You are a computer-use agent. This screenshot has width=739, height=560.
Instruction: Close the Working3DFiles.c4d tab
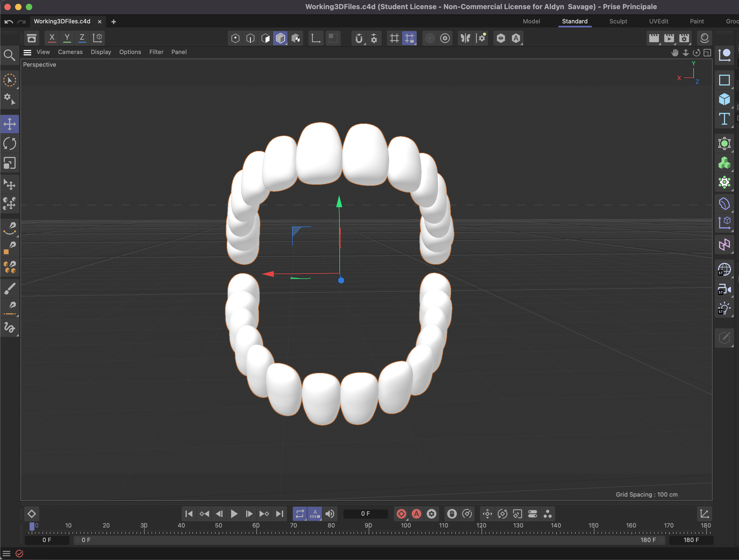click(99, 22)
